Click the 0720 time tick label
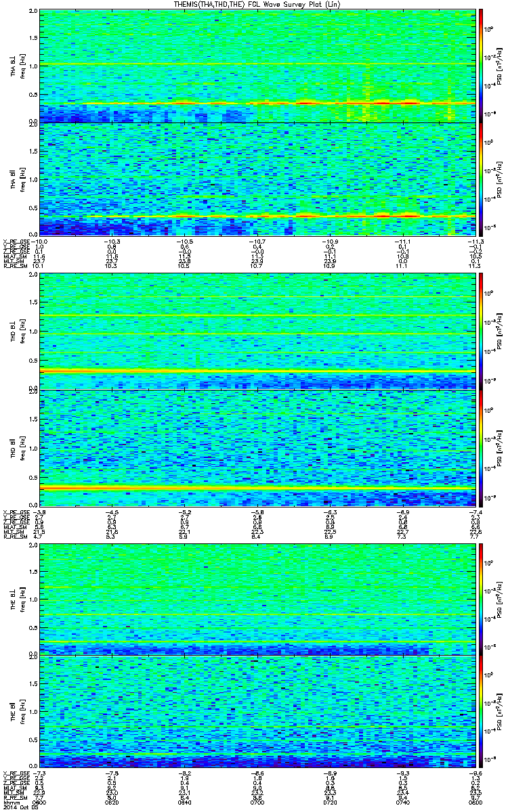 point(331,802)
